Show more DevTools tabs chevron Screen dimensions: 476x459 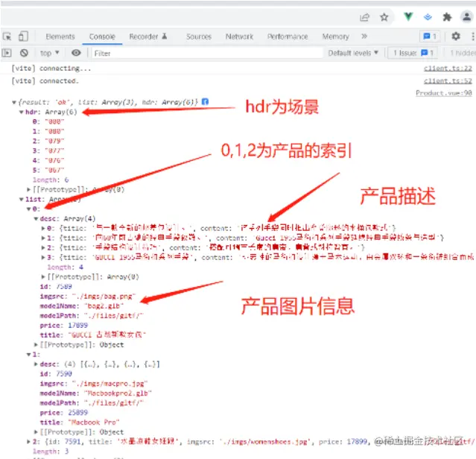364,37
